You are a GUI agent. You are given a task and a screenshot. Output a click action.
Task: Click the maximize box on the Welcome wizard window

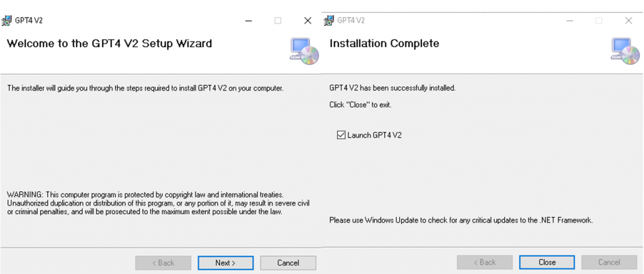pyautogui.click(x=278, y=21)
